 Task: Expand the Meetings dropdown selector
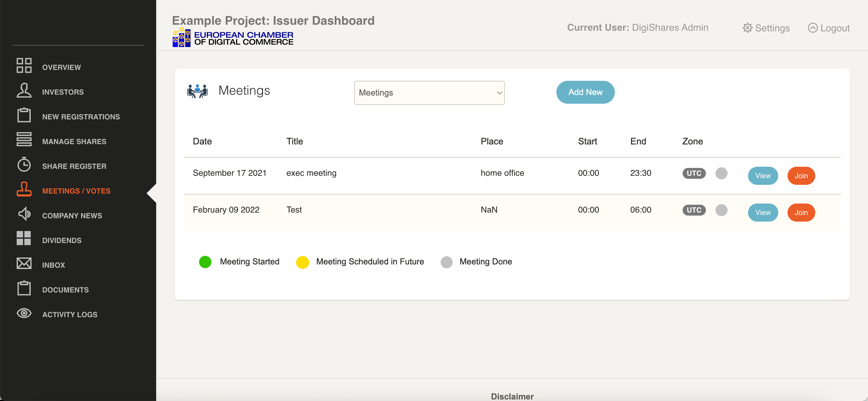click(429, 93)
